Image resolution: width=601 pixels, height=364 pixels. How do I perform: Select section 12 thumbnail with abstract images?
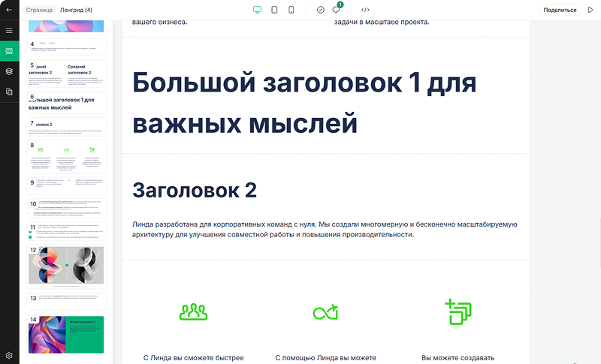(66, 266)
